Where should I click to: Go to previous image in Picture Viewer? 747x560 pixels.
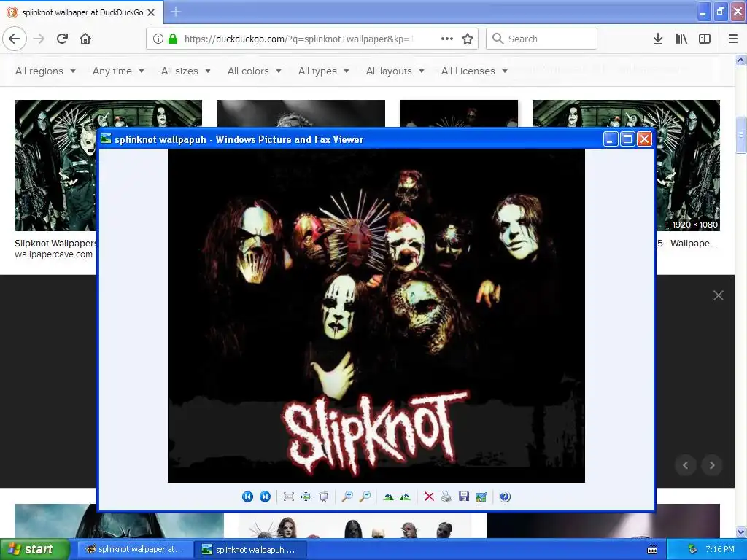[247, 497]
